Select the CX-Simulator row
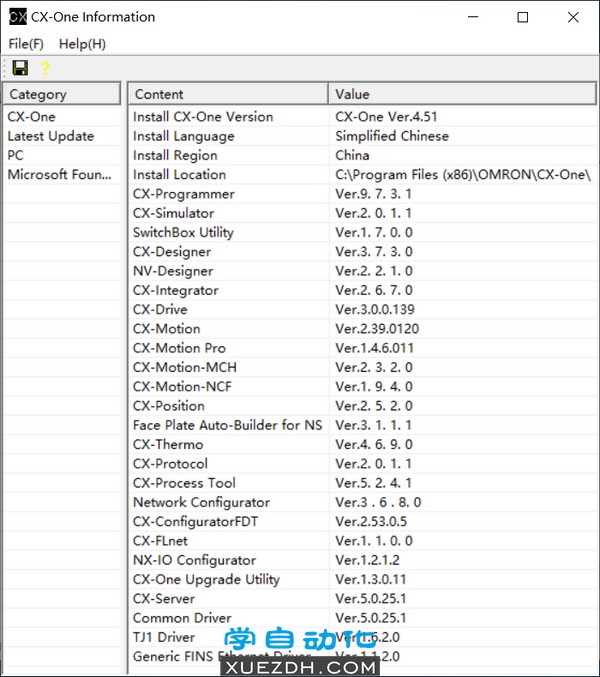Image resolution: width=600 pixels, height=677 pixels. pos(363,213)
